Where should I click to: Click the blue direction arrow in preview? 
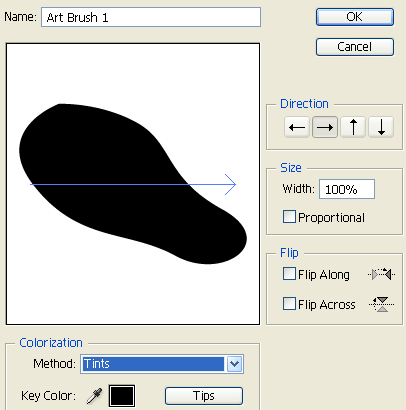(133, 184)
